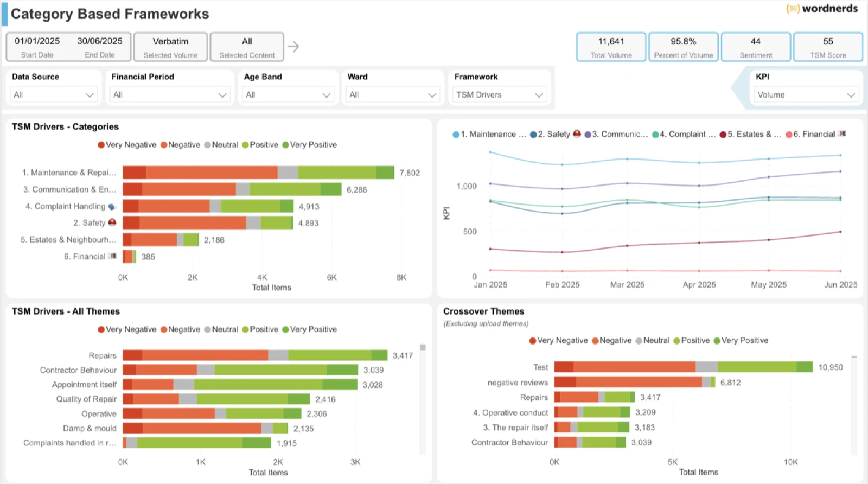Select the 4. Operative conduct bar
This screenshot has width=868, height=484.
(x=592, y=412)
